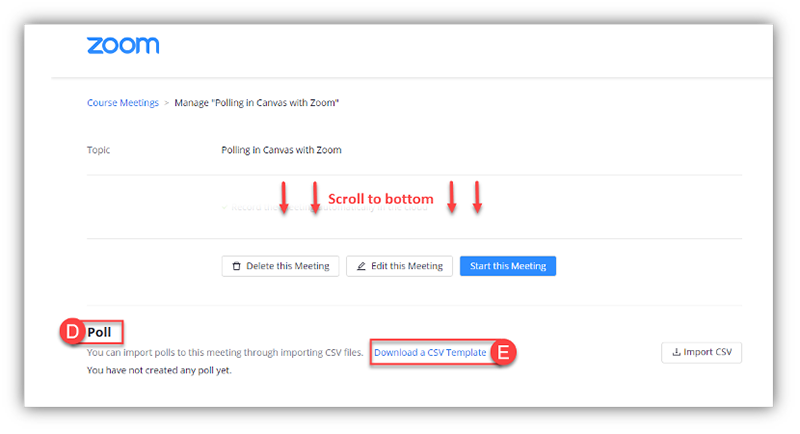Open the Course Meetings breadcrumb link
This screenshot has height=434, width=800.
coord(123,102)
